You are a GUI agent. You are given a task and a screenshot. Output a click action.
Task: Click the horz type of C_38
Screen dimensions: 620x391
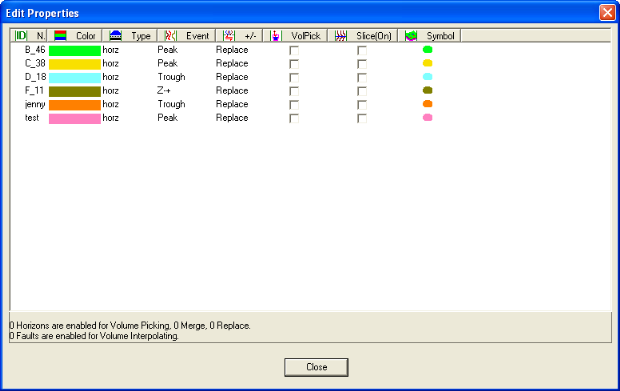coord(110,63)
